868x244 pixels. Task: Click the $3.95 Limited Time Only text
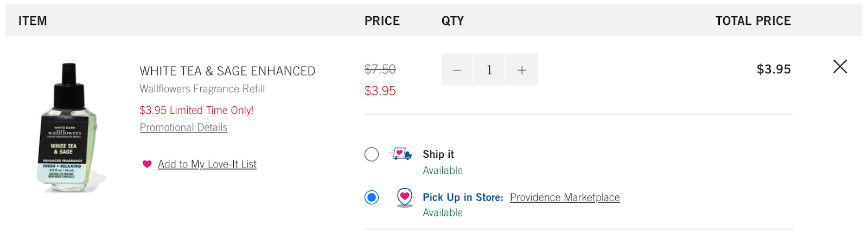[x=196, y=110]
